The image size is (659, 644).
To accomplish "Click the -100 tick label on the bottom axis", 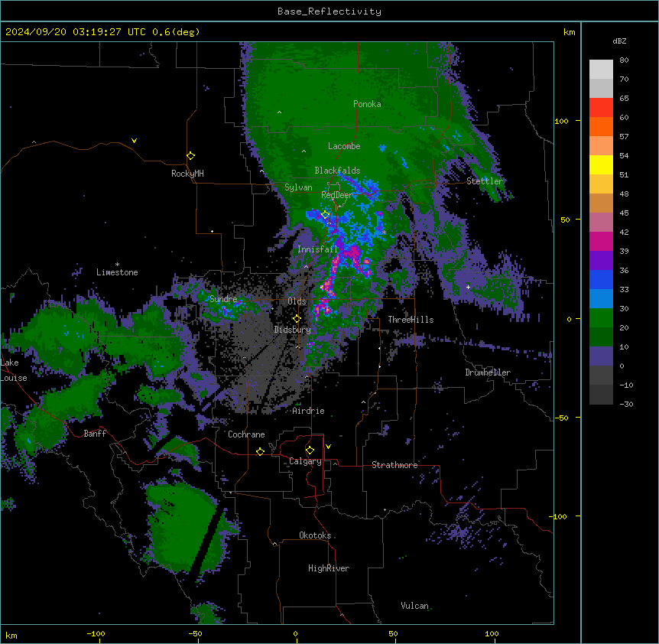I will [x=96, y=633].
